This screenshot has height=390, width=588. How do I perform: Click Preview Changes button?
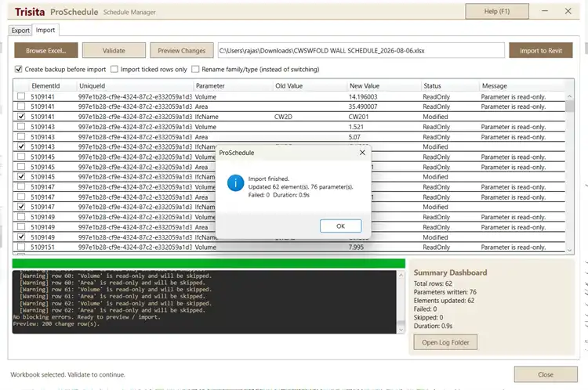point(182,51)
